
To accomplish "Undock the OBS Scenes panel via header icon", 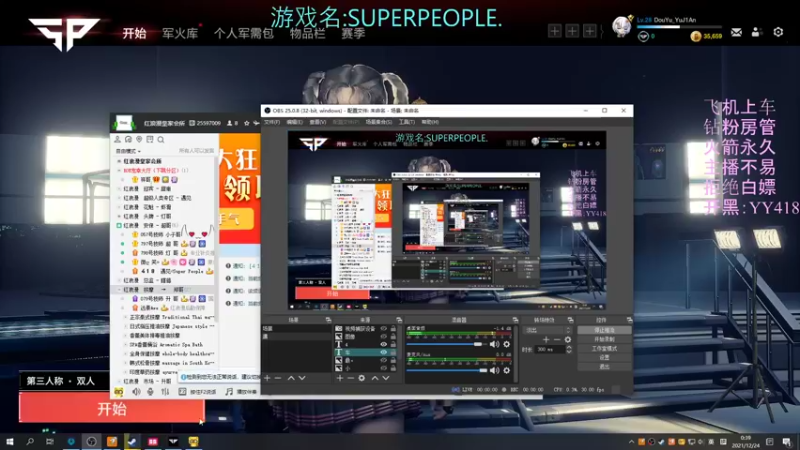I will click(328, 320).
